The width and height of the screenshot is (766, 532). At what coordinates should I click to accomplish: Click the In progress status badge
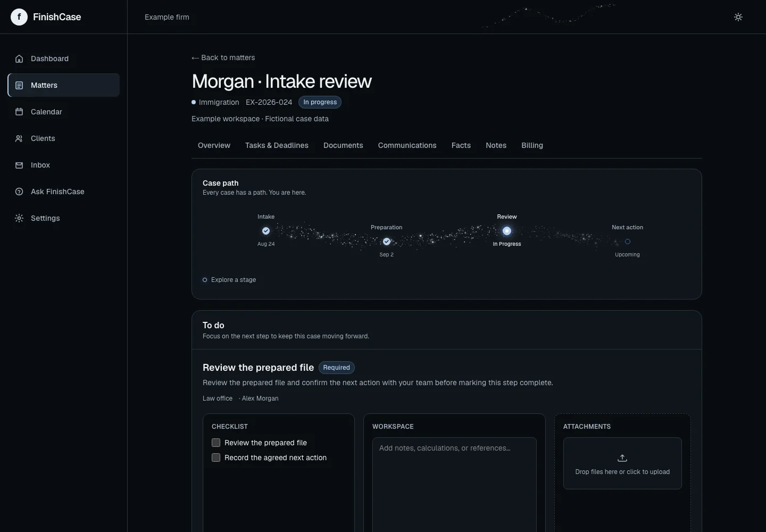point(320,102)
